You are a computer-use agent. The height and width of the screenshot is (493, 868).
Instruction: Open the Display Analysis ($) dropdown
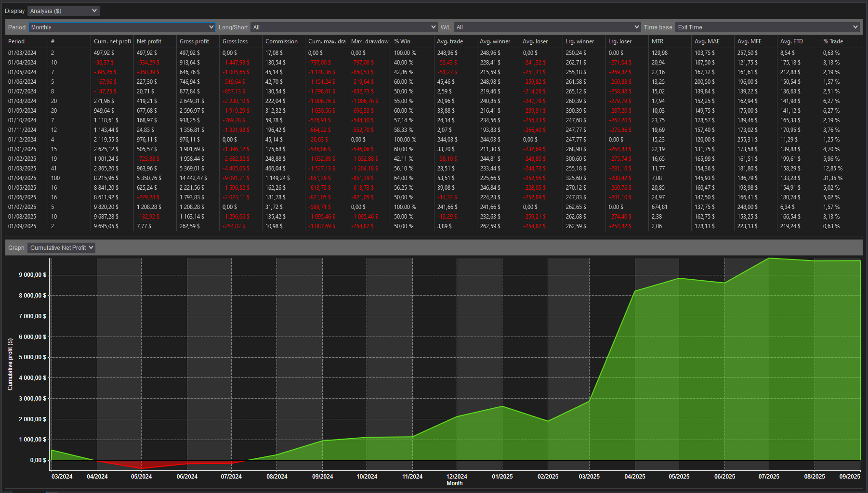63,11
